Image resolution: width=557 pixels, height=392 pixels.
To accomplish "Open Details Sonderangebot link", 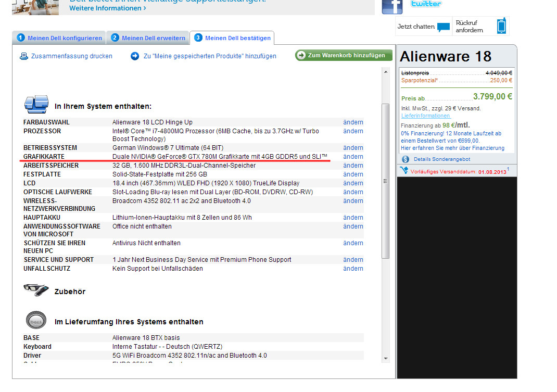I will (442, 159).
